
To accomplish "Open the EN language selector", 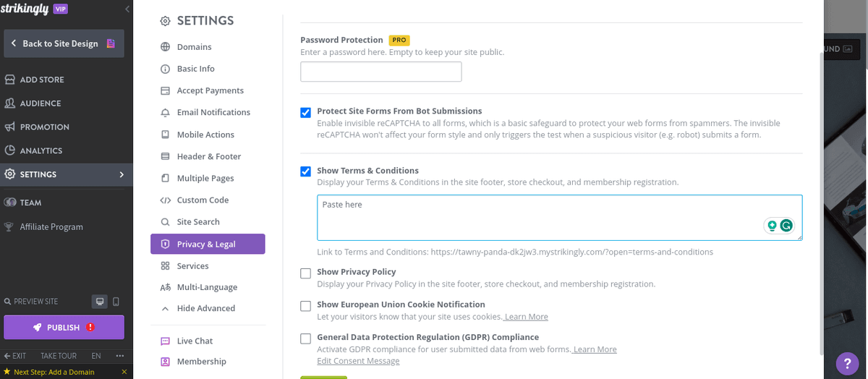I will coord(95,356).
